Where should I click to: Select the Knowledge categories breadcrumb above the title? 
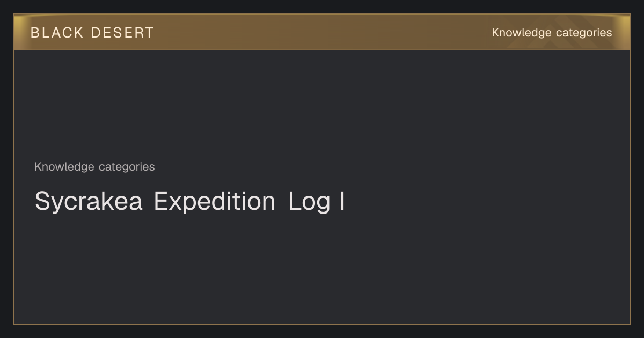94,167
